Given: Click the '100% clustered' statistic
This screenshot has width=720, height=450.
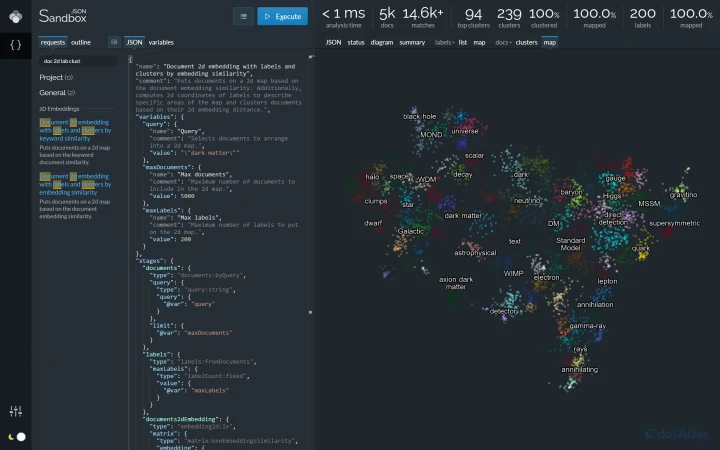Looking at the screenshot, I should pos(544,17).
